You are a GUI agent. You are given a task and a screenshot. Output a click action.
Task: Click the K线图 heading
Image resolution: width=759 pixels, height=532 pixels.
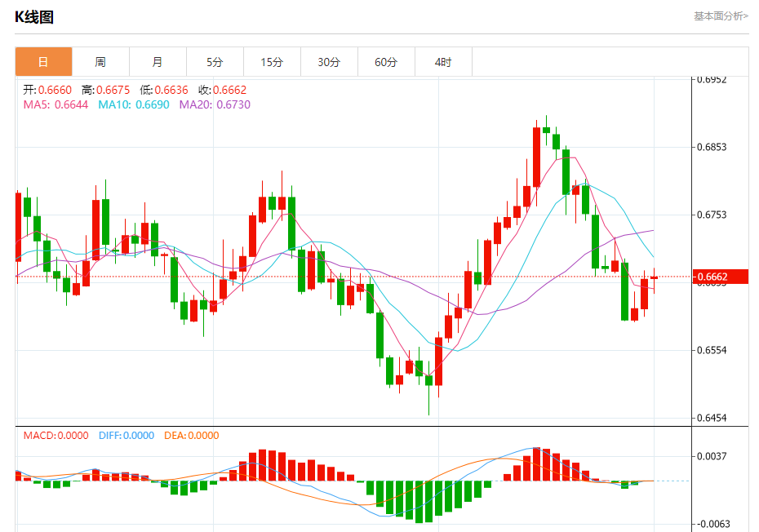click(x=34, y=17)
